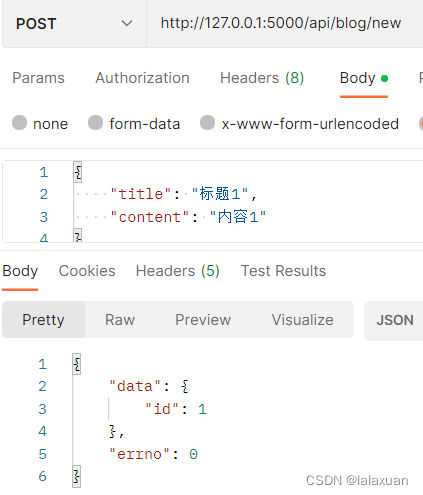Open the Visualize response view
This screenshot has width=423, height=495.
pos(302,320)
